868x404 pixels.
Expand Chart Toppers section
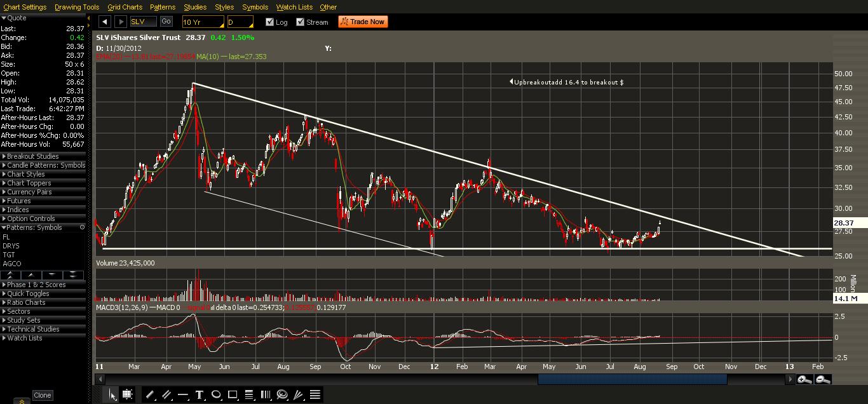pyautogui.click(x=43, y=183)
